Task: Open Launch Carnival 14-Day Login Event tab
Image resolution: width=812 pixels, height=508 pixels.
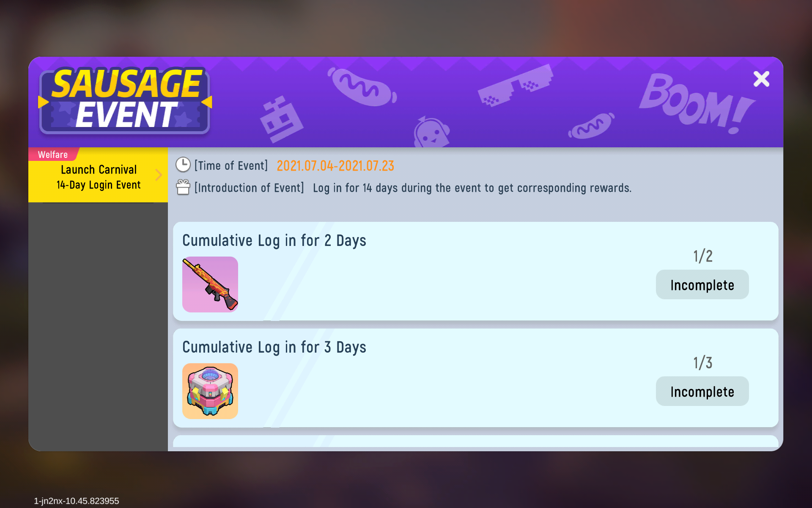Action: coord(98,177)
